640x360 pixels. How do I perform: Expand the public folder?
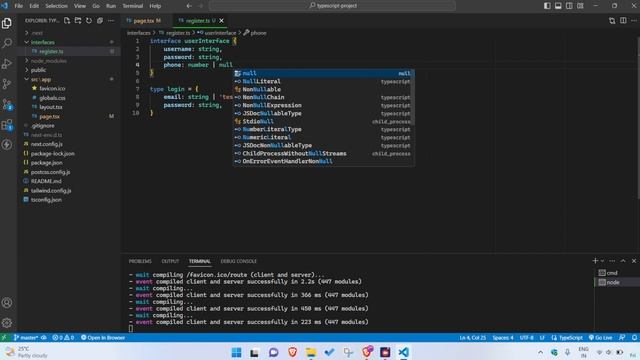pyautogui.click(x=69, y=70)
